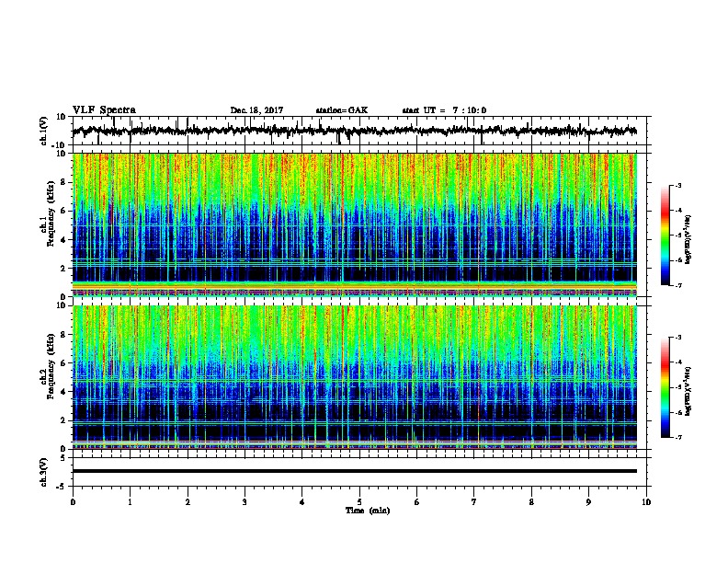Click the "start UT = 7 : 10: 0" text

tap(444, 110)
